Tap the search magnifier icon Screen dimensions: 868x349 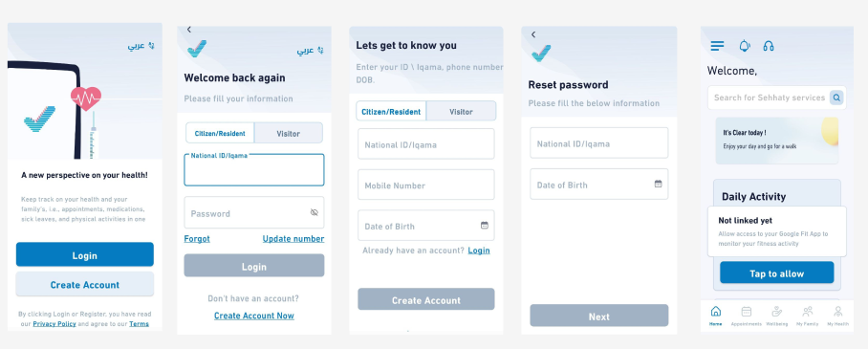coord(836,98)
